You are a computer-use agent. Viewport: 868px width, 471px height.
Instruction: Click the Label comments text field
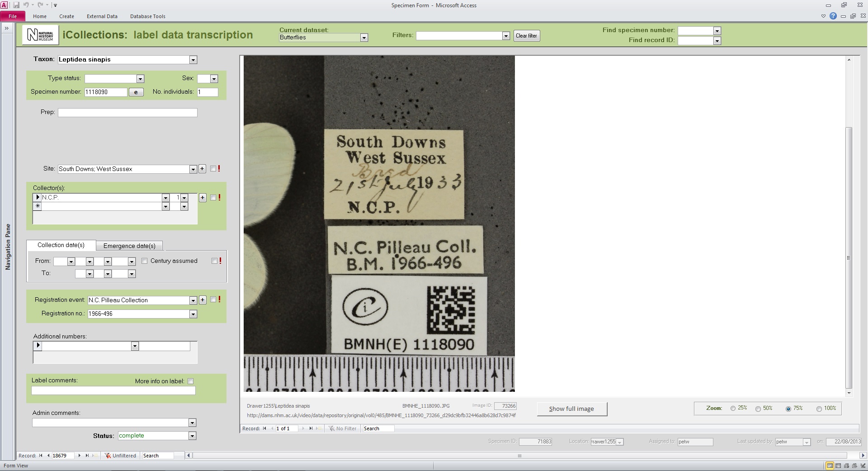(x=113, y=390)
